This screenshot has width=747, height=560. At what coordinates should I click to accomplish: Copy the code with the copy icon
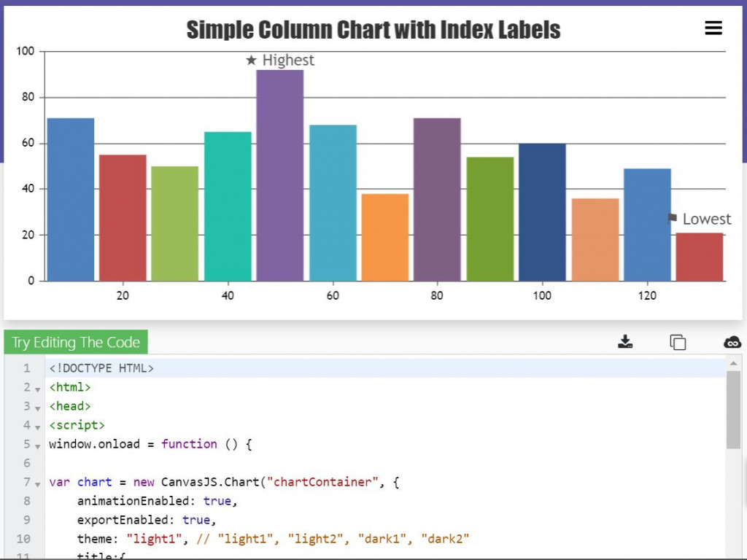click(x=678, y=342)
